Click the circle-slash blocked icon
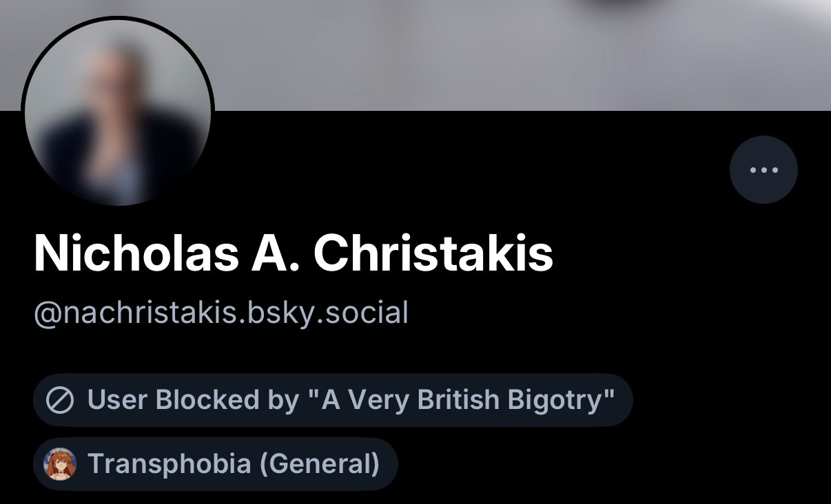This screenshot has width=831, height=504. point(60,400)
